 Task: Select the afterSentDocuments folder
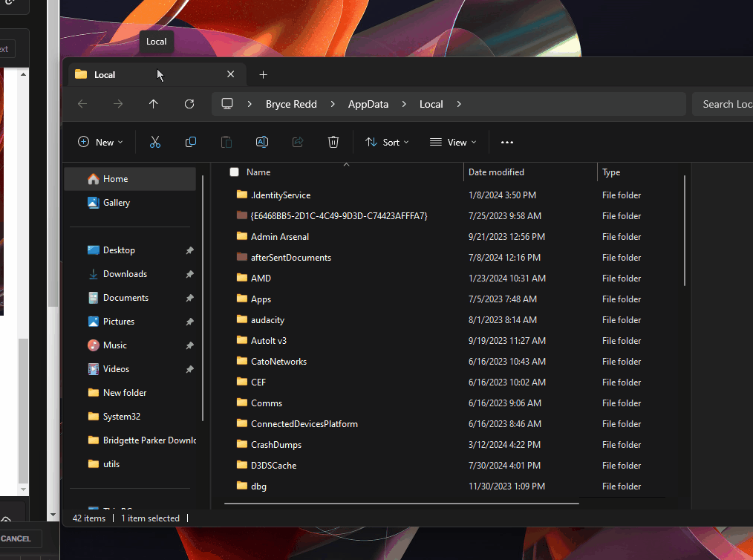pyautogui.click(x=291, y=258)
